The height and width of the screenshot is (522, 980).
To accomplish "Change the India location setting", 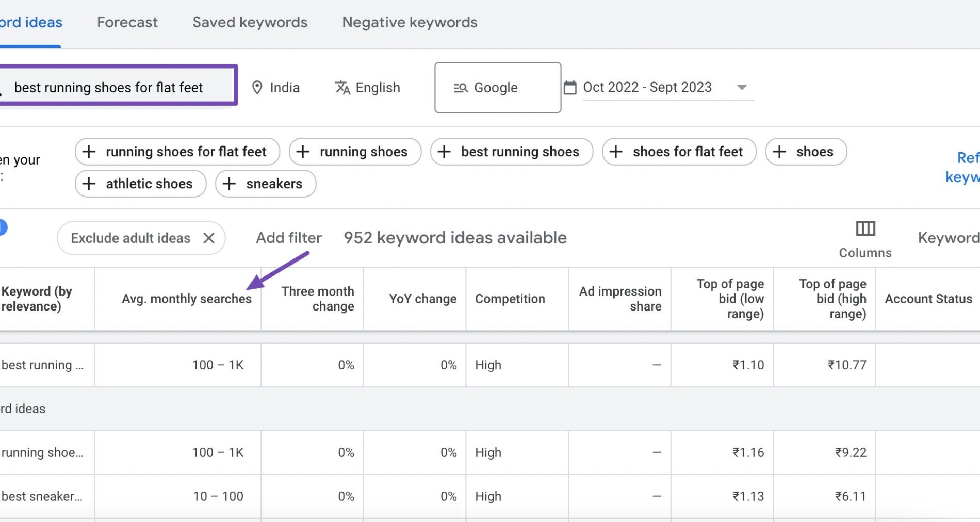I will click(284, 88).
